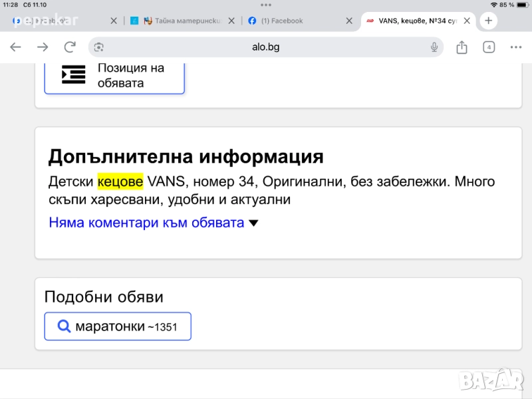This screenshot has height=399, width=532.
Task: Tap the lens icon in address bar
Action: (x=99, y=47)
